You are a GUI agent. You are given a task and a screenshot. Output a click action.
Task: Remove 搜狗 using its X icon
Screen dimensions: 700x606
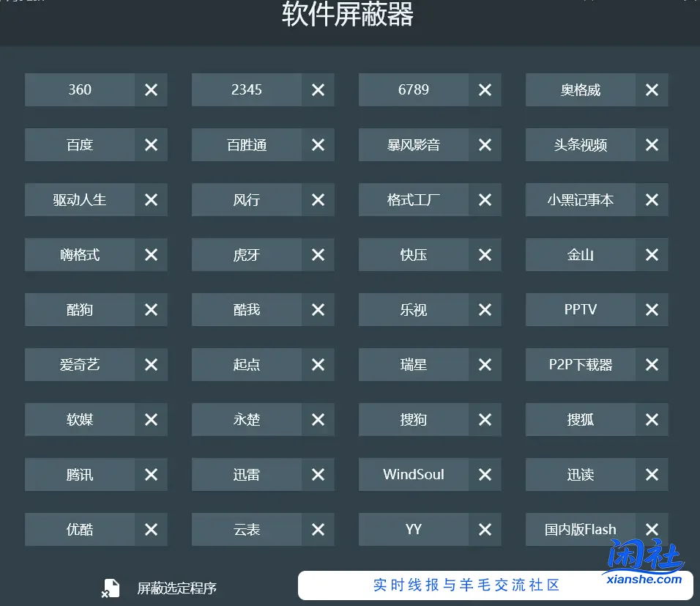point(485,419)
